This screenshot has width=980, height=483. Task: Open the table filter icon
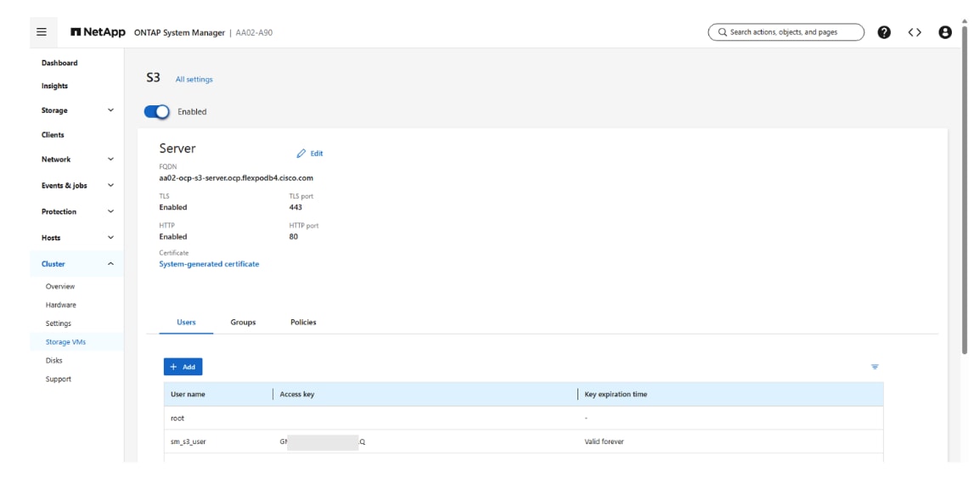(x=875, y=367)
